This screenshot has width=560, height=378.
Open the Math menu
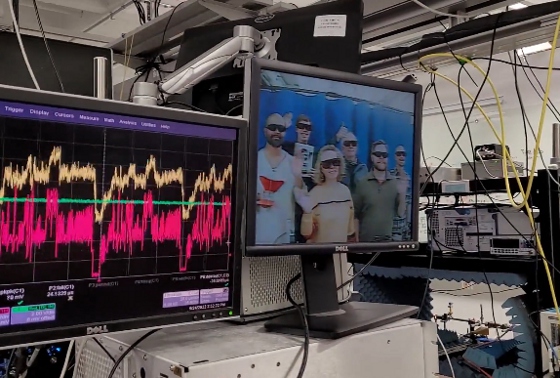pos(109,120)
